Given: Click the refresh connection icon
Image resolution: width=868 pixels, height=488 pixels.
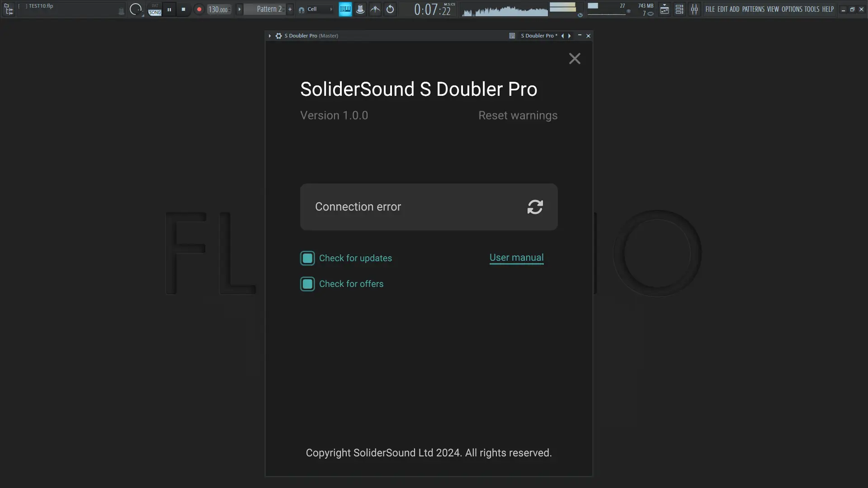Looking at the screenshot, I should 535,207.
